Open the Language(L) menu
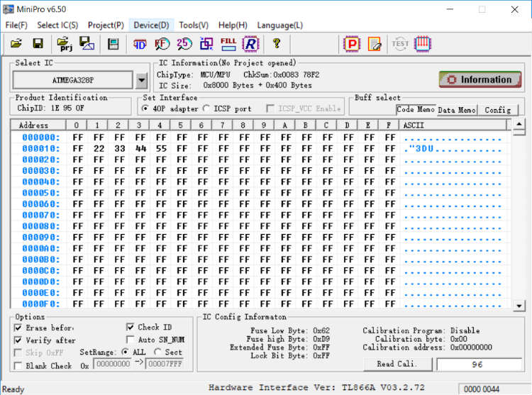 (x=280, y=26)
